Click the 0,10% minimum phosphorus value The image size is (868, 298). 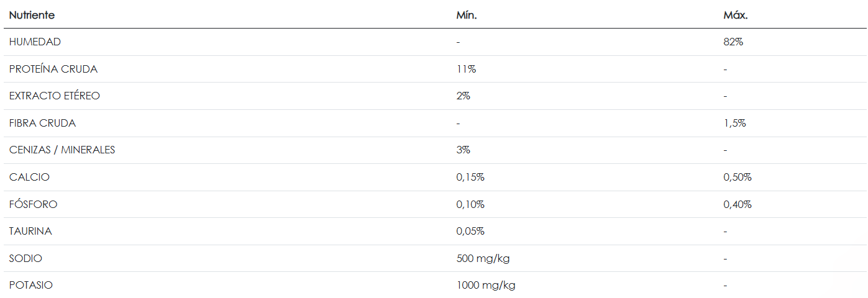[470, 204]
